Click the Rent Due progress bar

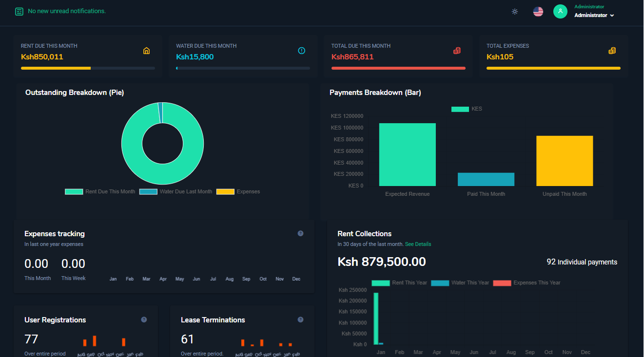pos(88,68)
